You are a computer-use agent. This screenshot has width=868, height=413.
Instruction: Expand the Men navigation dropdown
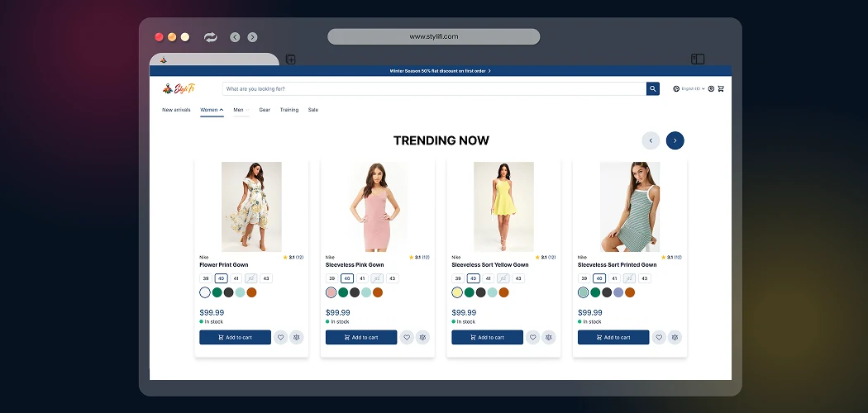(x=241, y=110)
